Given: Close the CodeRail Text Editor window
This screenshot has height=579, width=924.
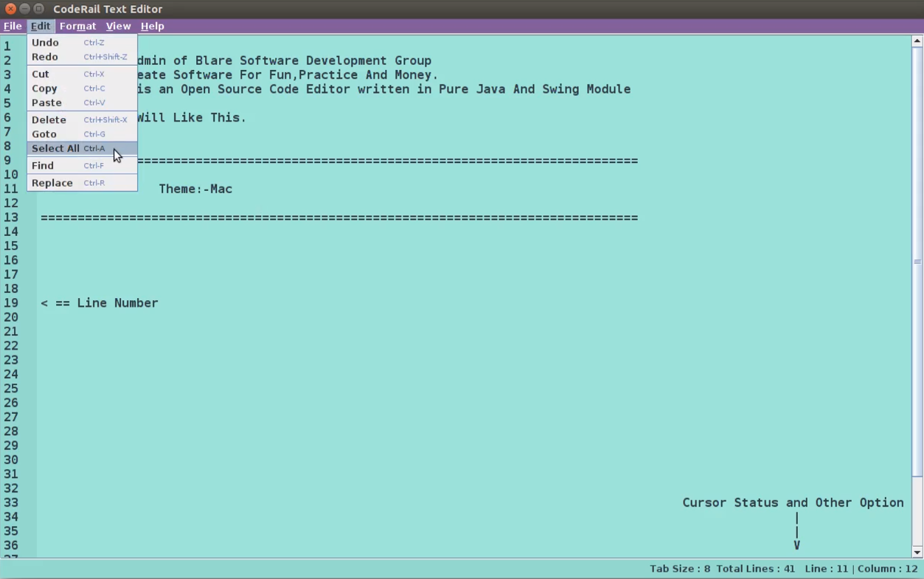Looking at the screenshot, I should pyautogui.click(x=10, y=9).
